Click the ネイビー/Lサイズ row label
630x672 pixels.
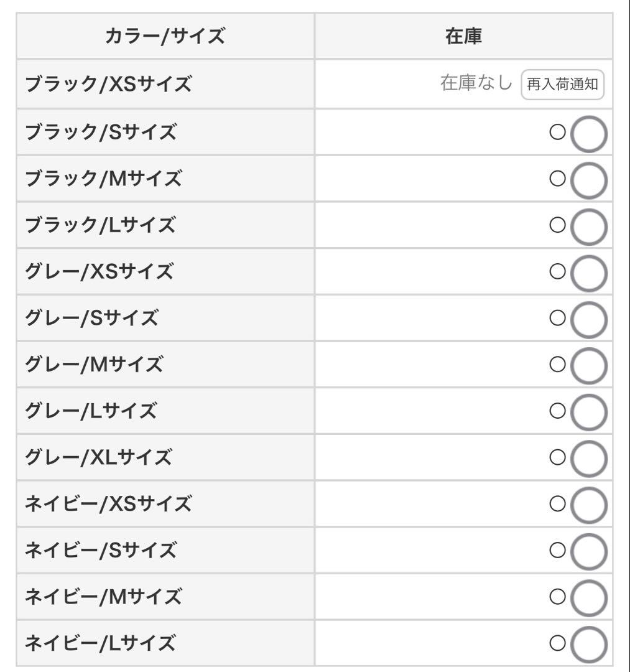100,643
